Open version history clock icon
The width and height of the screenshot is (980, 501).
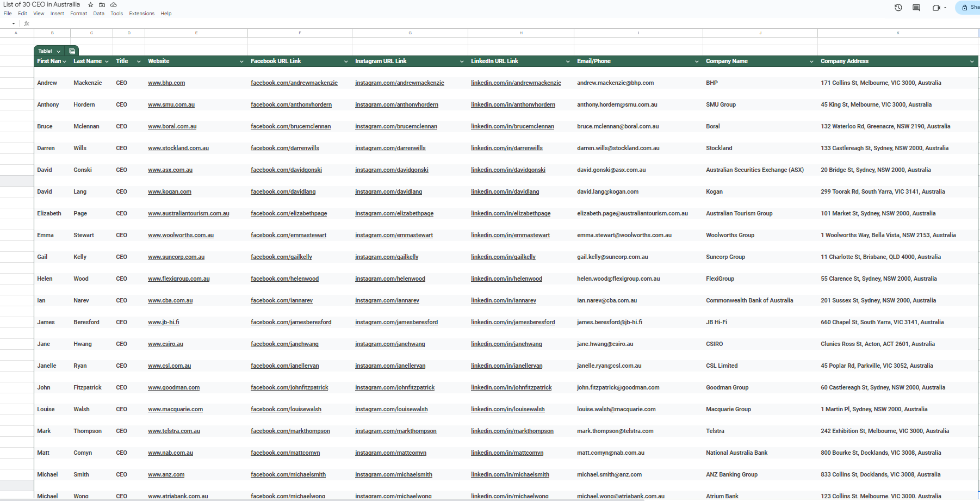point(898,8)
